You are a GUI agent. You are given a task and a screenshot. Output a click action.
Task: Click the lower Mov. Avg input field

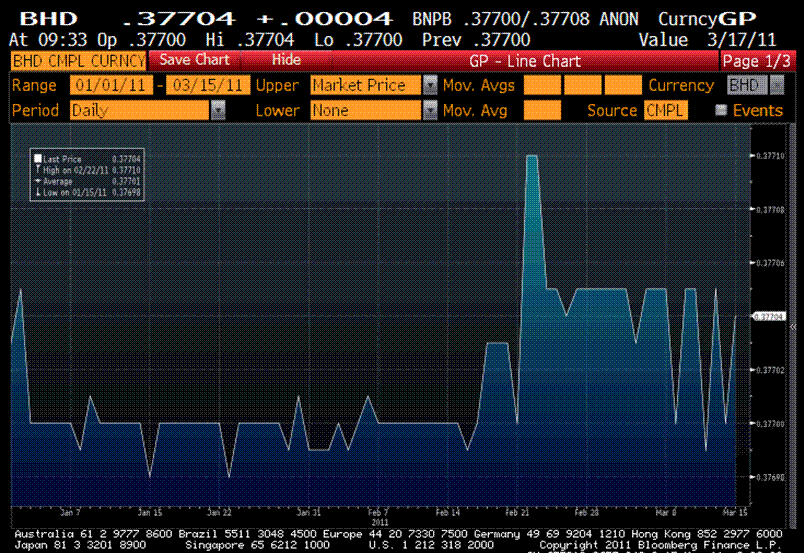542,111
